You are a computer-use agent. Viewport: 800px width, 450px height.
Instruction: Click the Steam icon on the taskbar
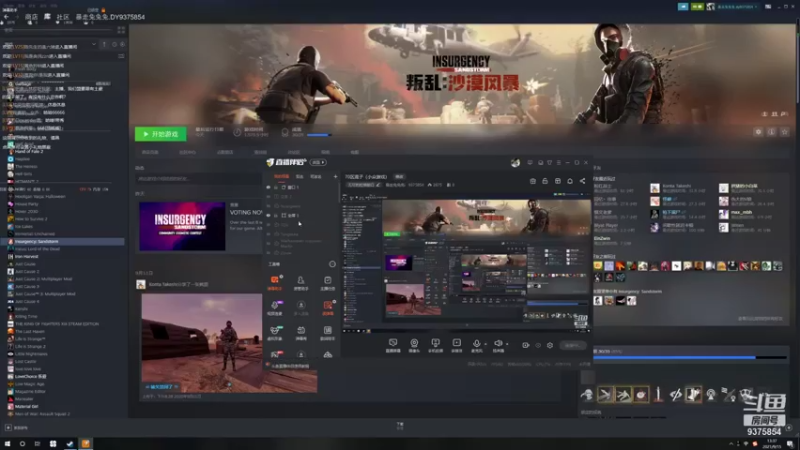coord(70,444)
